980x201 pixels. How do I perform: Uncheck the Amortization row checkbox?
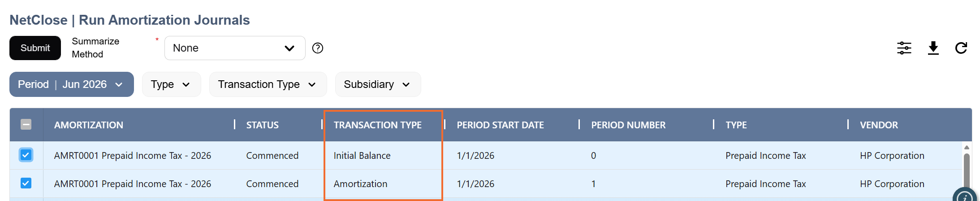(x=26, y=183)
